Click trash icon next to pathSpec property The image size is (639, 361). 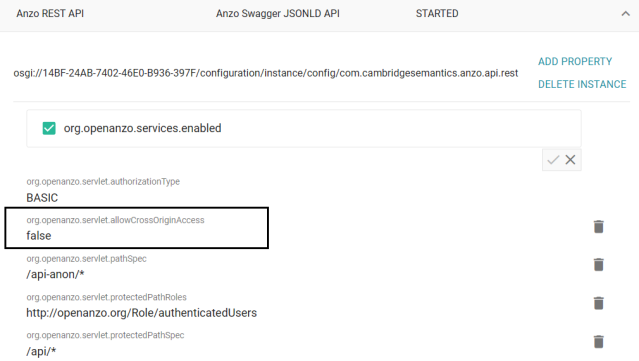click(598, 265)
